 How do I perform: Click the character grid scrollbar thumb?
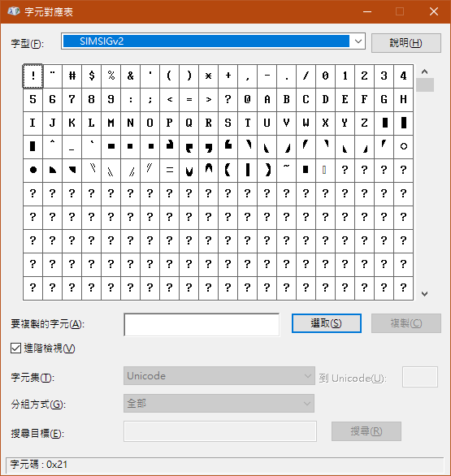(x=425, y=85)
